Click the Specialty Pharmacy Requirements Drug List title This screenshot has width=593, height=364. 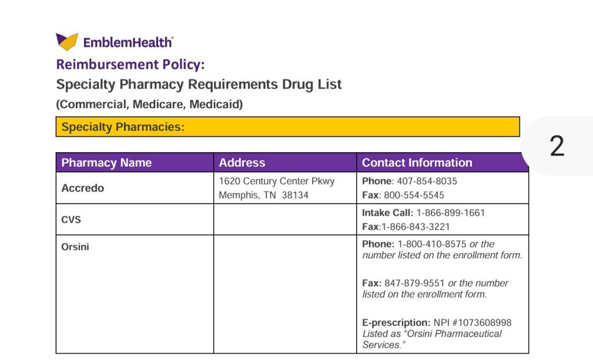pyautogui.click(x=199, y=84)
